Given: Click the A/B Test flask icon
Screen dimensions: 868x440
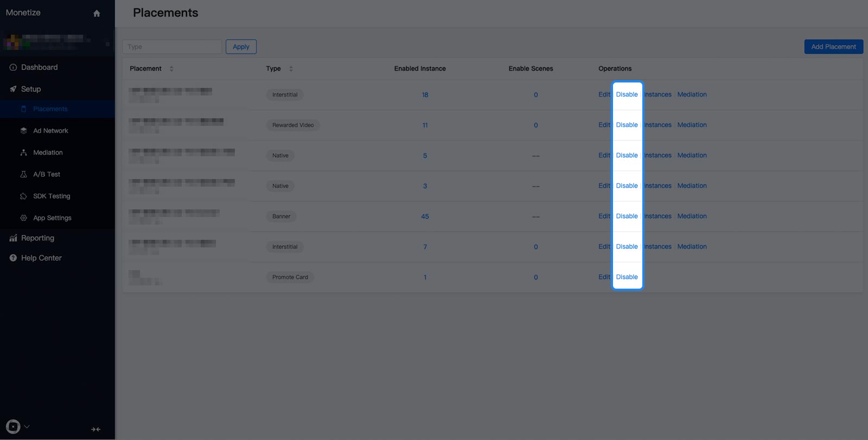Looking at the screenshot, I should coord(23,174).
